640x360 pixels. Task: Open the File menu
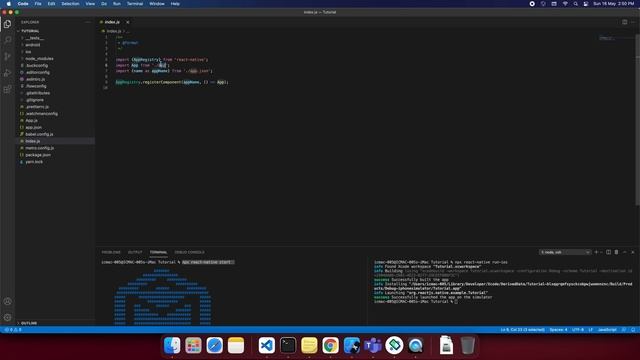click(x=38, y=4)
